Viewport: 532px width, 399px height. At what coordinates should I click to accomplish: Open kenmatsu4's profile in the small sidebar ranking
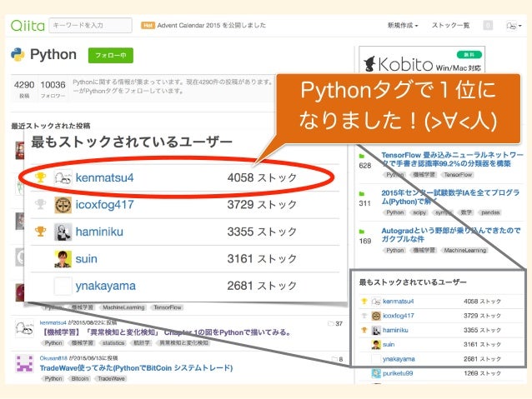point(399,302)
